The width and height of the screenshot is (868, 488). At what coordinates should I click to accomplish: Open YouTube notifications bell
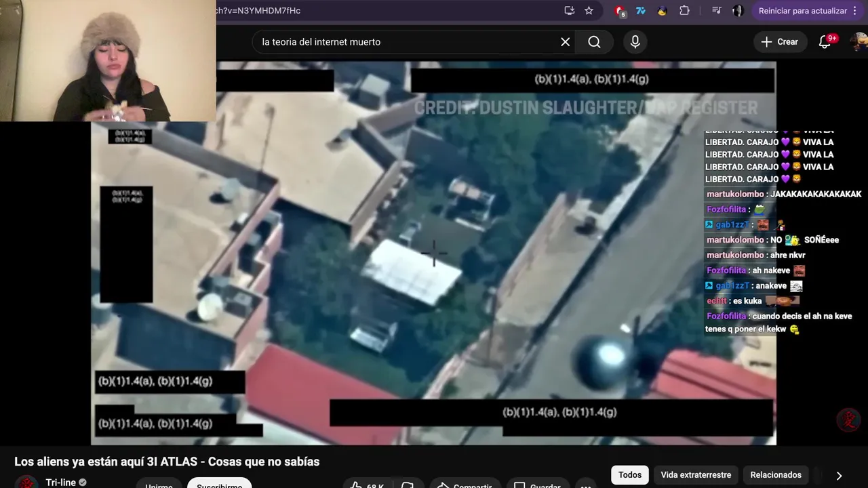[825, 42]
